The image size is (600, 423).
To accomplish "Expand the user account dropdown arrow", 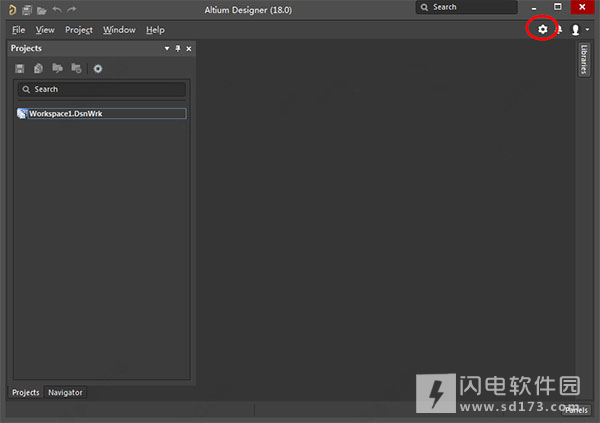I will tap(587, 29).
